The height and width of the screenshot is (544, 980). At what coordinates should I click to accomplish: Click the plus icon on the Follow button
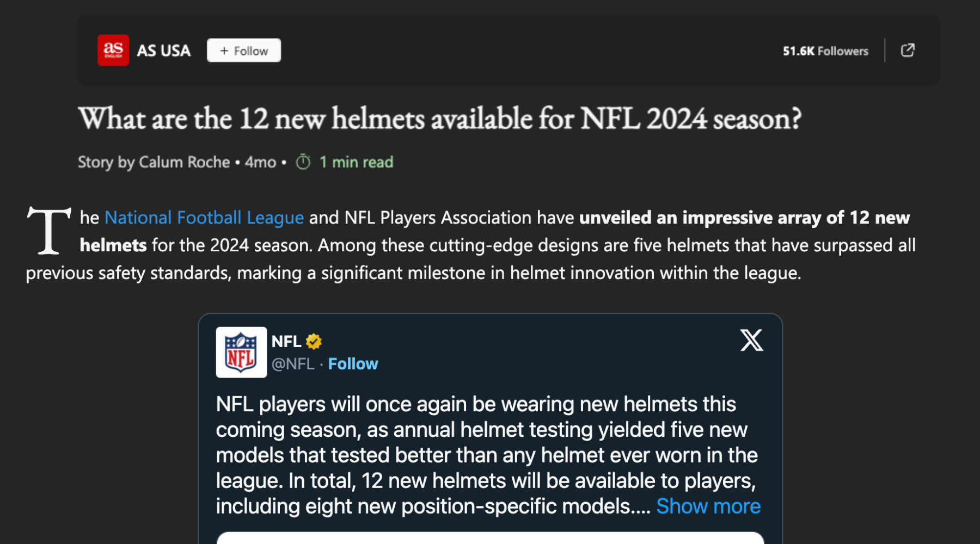pos(224,50)
